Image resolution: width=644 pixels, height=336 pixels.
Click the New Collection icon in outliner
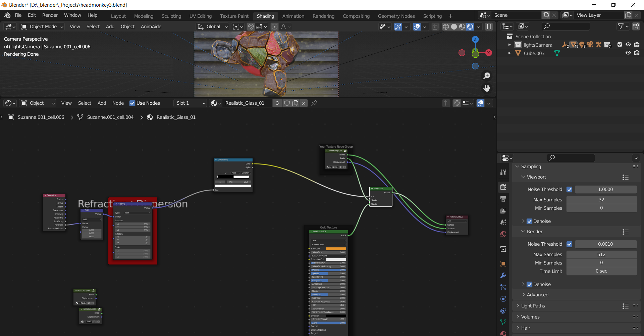point(636,26)
